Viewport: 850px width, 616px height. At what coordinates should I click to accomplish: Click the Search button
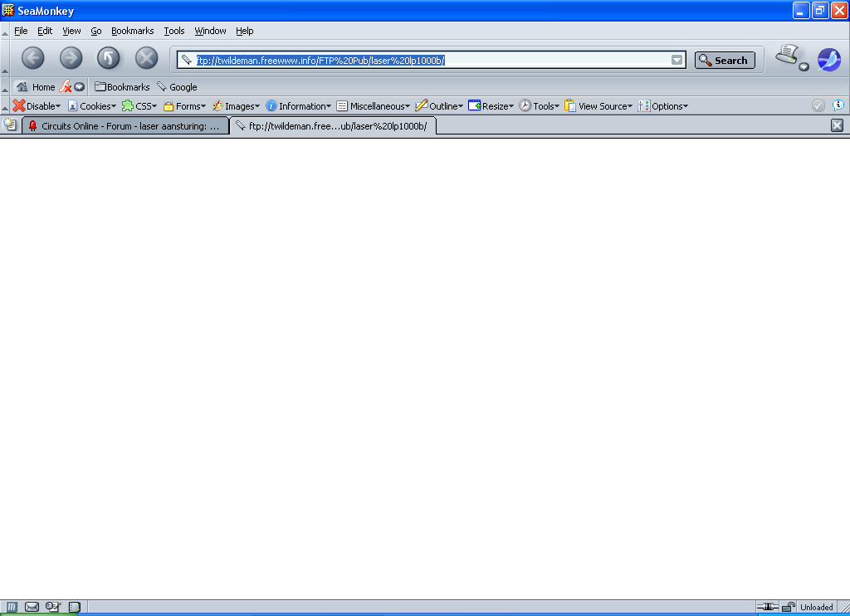725,60
